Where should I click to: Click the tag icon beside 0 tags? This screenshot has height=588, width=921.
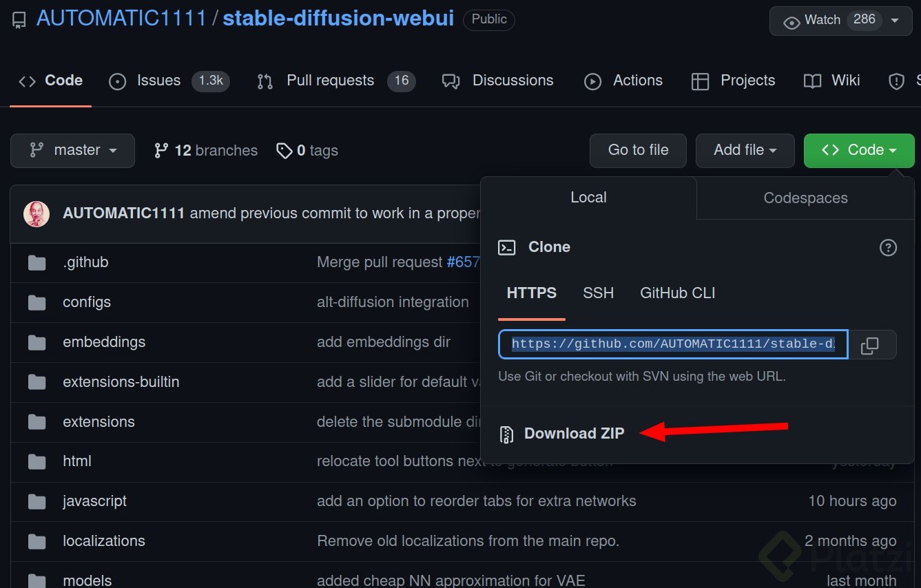[x=284, y=151]
